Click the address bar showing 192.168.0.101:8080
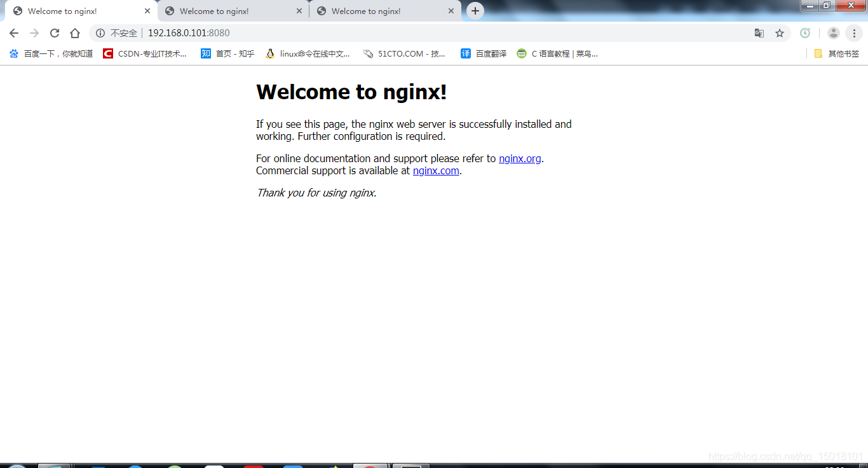This screenshot has height=468, width=868. (381, 33)
